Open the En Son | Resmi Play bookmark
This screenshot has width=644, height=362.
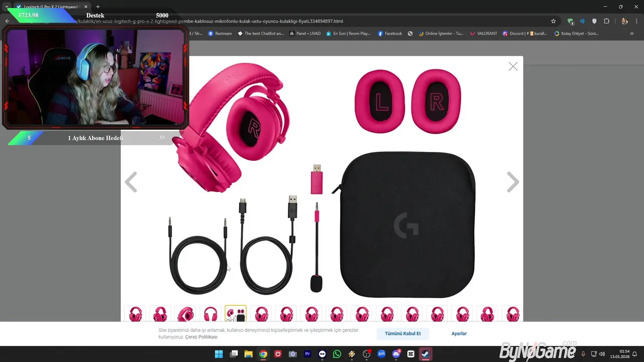click(x=348, y=34)
